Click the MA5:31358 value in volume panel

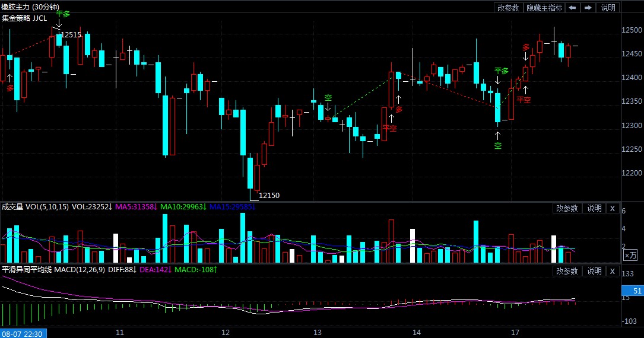136,207
